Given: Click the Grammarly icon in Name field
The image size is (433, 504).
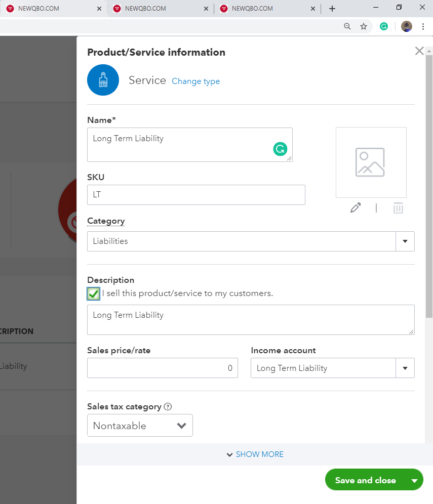Looking at the screenshot, I should (x=280, y=149).
